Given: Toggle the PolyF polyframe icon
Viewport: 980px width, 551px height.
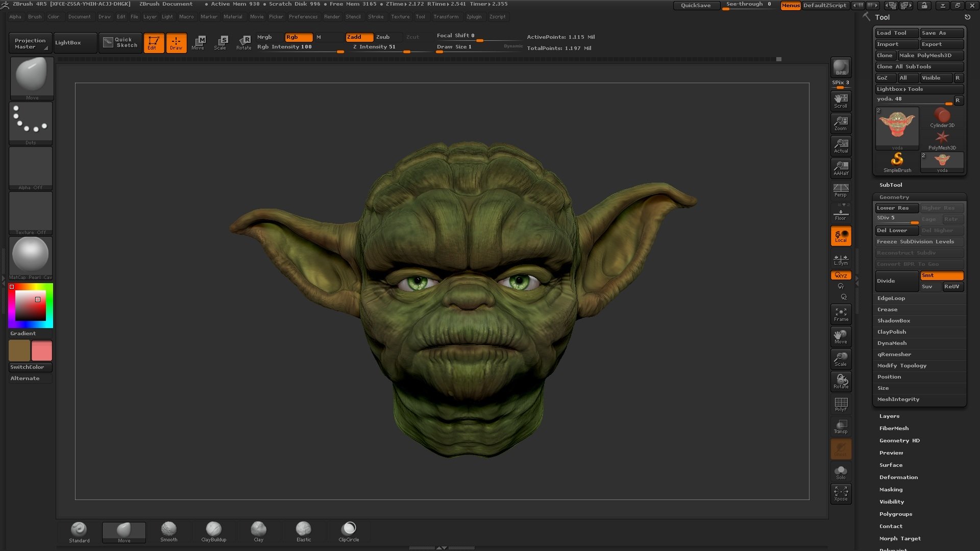Looking at the screenshot, I should pos(841,404).
